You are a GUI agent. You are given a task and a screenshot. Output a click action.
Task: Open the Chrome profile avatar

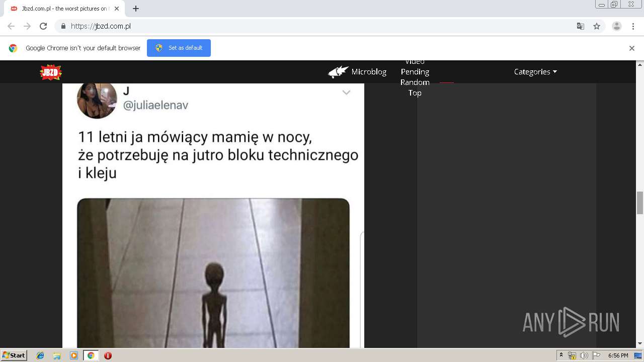pyautogui.click(x=617, y=26)
